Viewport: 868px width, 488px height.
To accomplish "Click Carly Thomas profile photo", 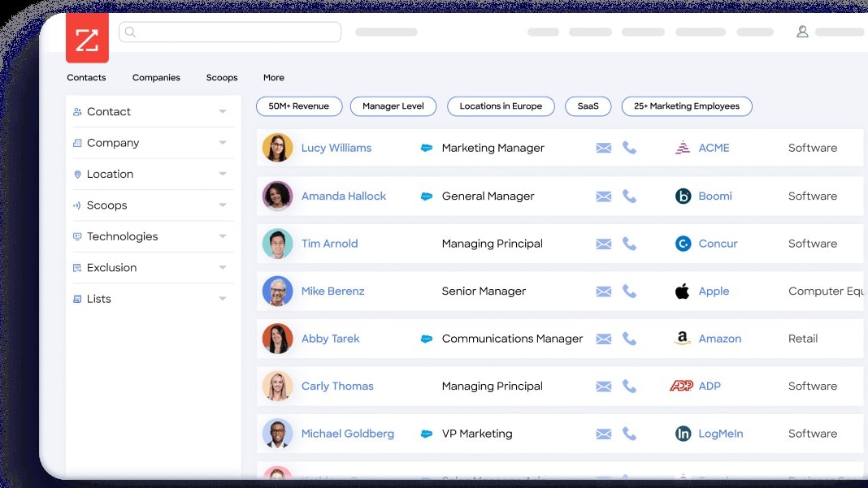I will [277, 387].
